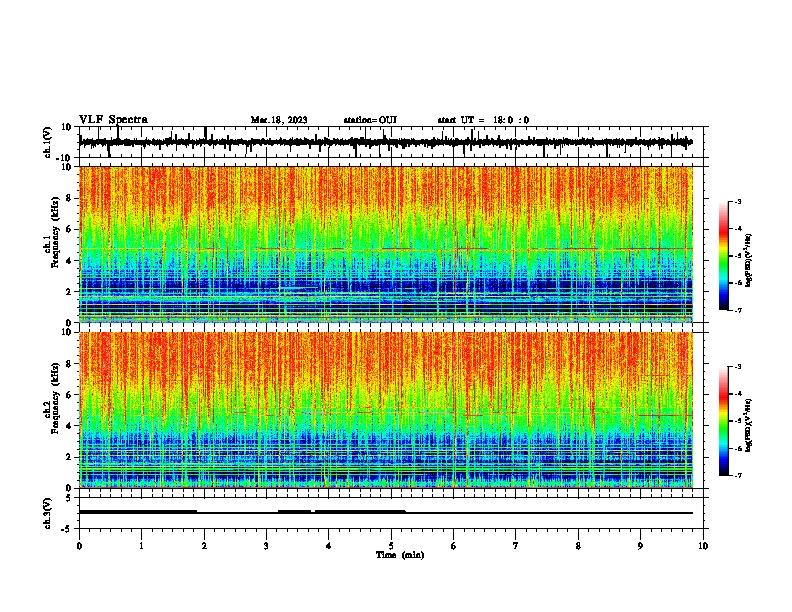Click the time tick label "5"
Image resolution: width=792 pixels, height=612 pixels.
(391, 546)
